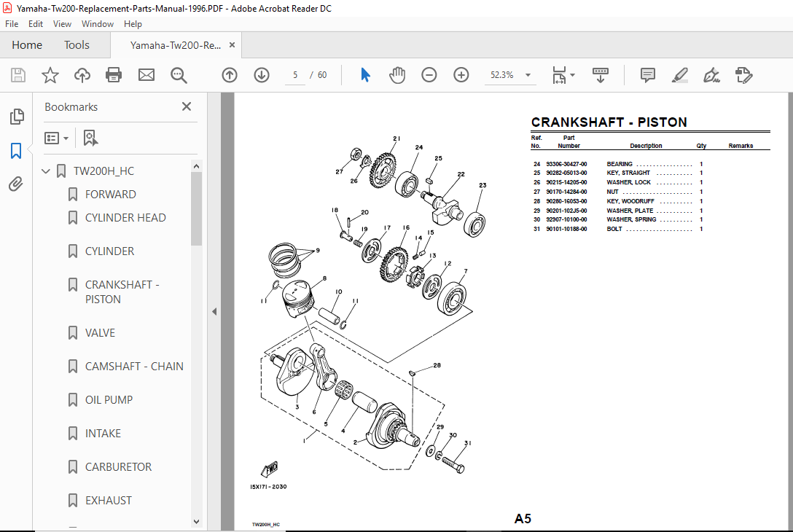This screenshot has height=532, width=793.
Task: Open the Find text search tool
Action: [179, 75]
